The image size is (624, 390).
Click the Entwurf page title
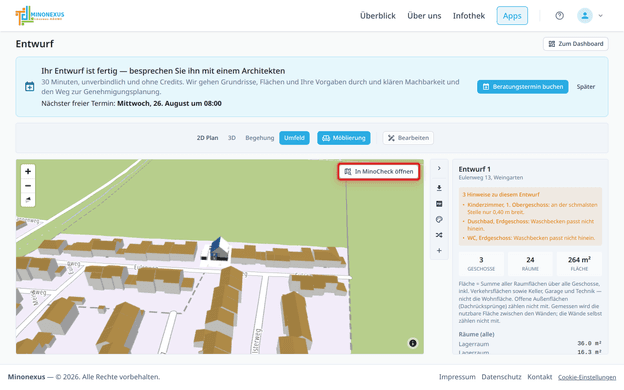point(35,44)
